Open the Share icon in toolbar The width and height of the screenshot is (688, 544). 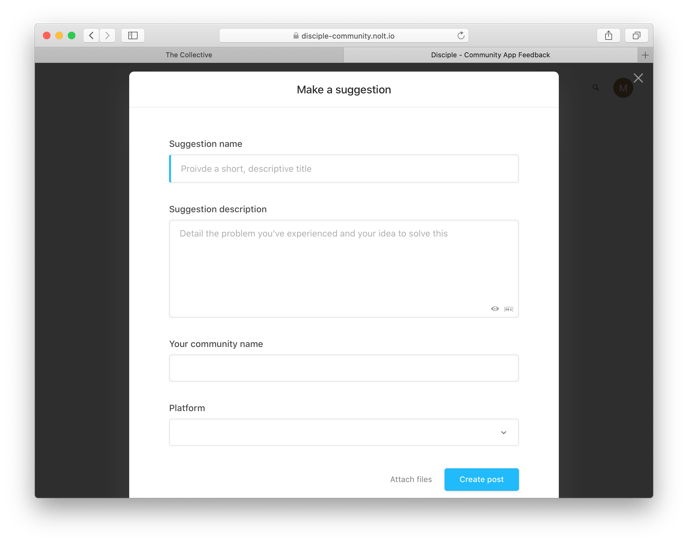click(609, 36)
